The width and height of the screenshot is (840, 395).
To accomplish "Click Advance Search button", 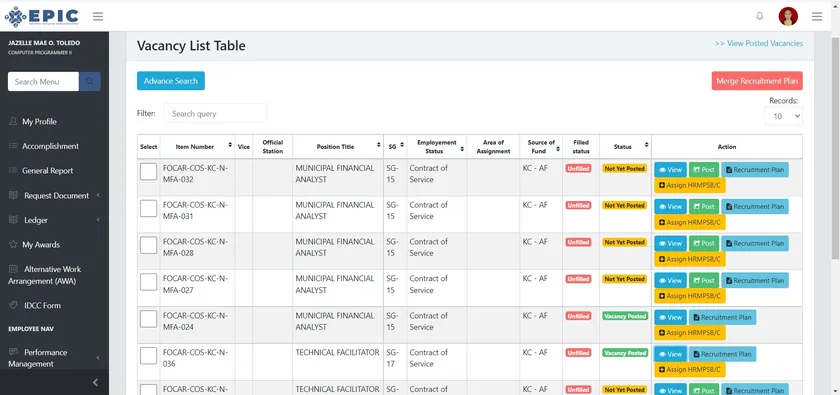I will (171, 81).
